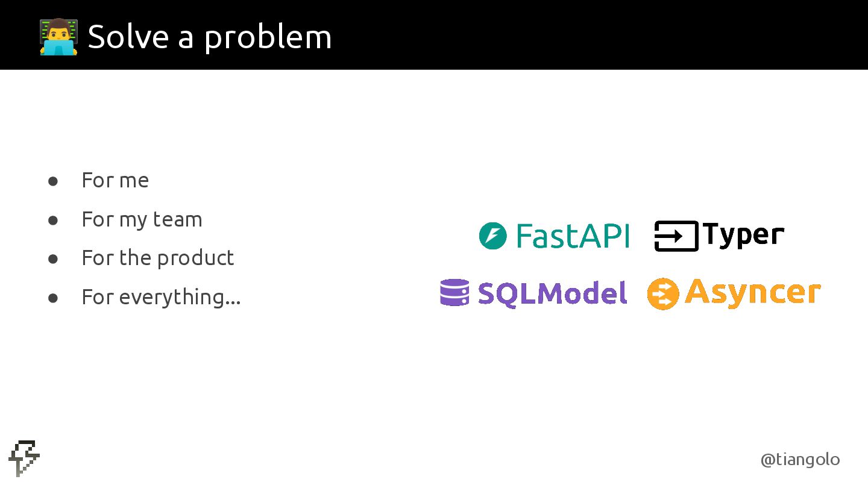This screenshot has width=868, height=488.
Task: Click the pixelated lightning logo in the corner
Action: point(24,458)
